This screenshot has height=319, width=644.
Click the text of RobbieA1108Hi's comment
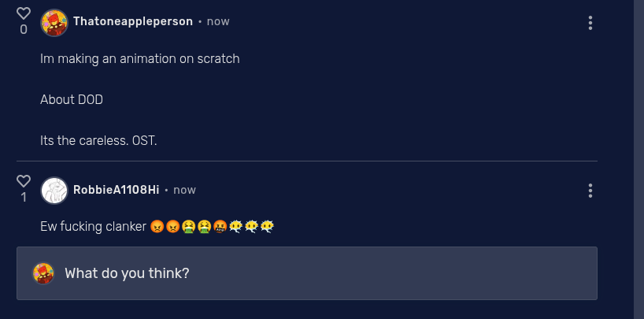pos(94,227)
